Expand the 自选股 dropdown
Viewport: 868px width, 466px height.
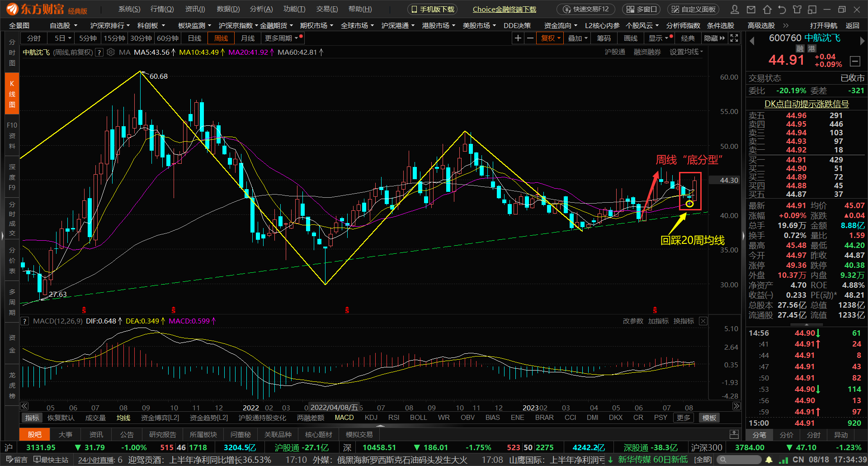point(63,26)
